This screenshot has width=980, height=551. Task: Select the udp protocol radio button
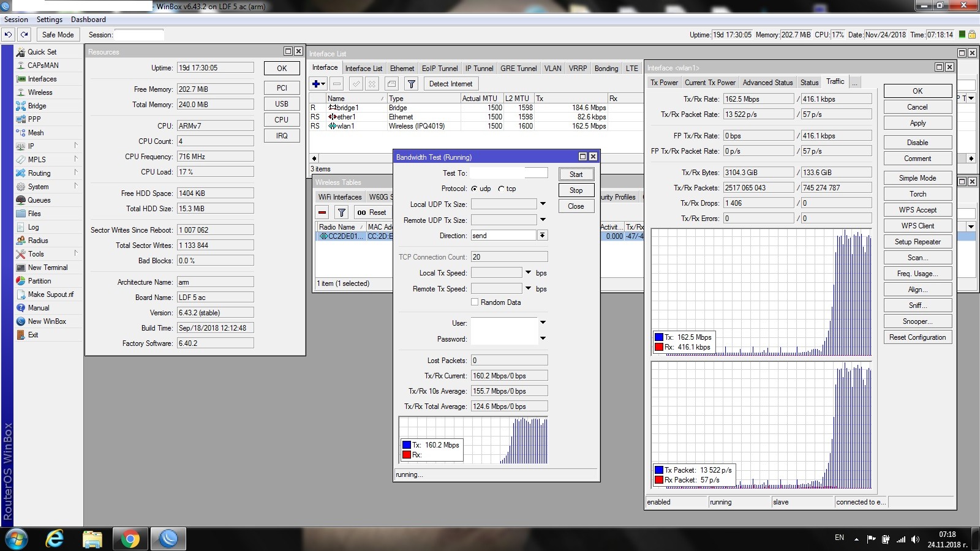(x=474, y=189)
